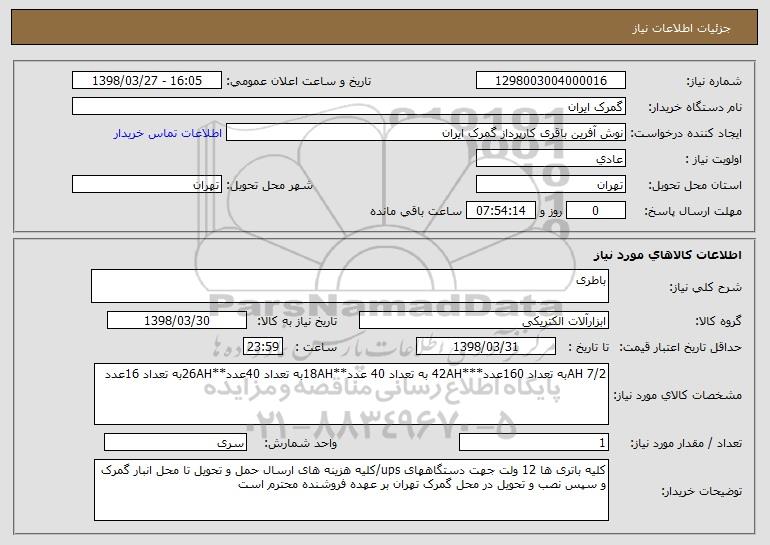Viewport: 770px width, 545px height.
Task: Click the remaining days field showing 0
Action: point(596,211)
